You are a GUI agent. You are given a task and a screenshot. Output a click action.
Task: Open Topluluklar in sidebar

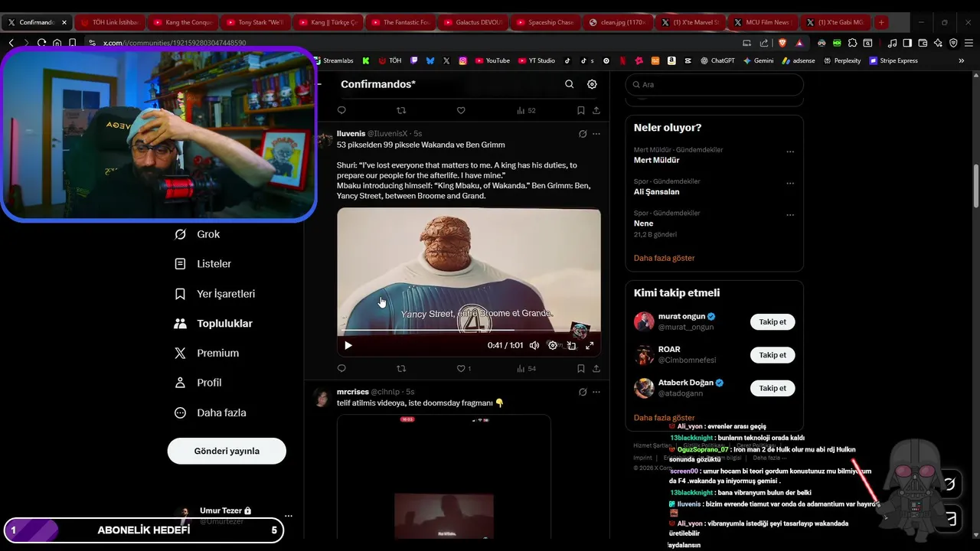coord(214,324)
